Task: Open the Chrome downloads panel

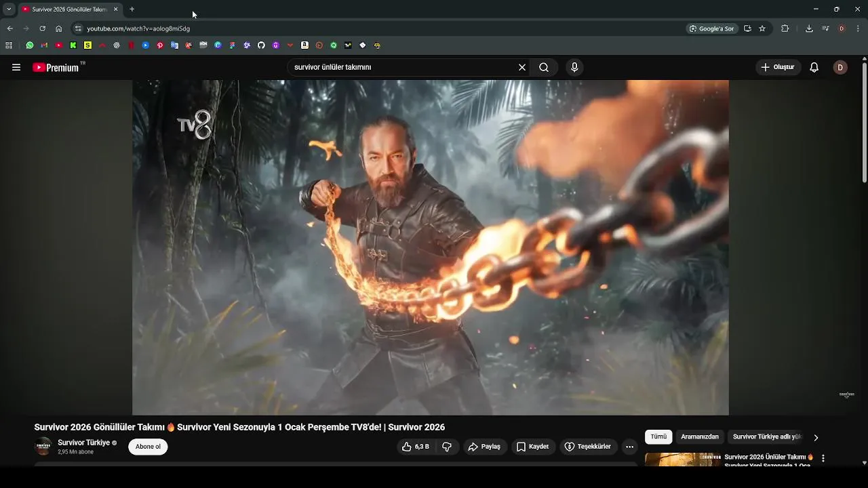Action: coord(809,28)
